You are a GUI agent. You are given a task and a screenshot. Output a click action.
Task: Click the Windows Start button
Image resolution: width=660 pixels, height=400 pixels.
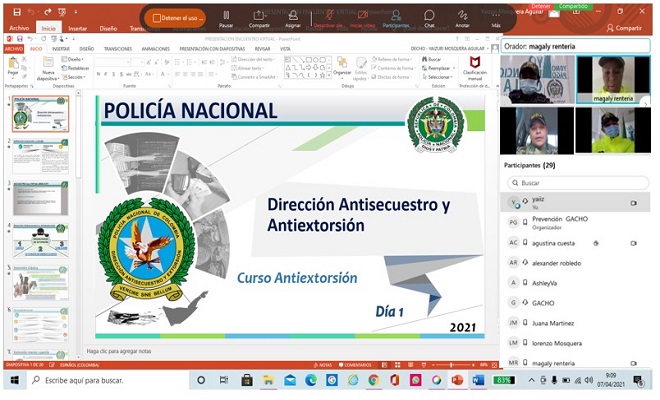click(x=15, y=380)
